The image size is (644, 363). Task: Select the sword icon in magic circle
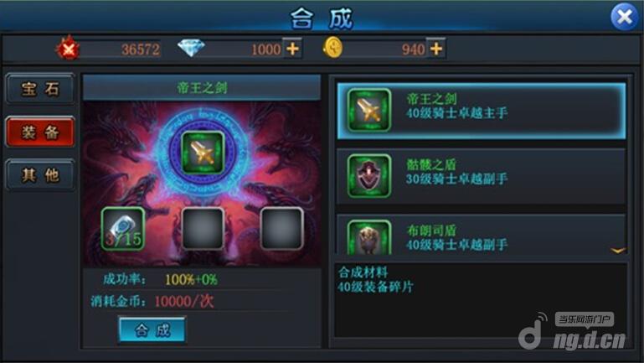click(203, 153)
